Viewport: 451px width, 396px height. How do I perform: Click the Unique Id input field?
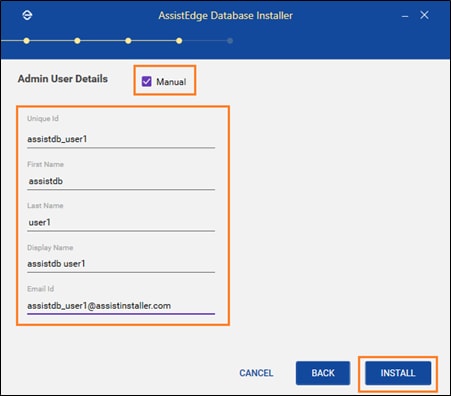click(x=121, y=139)
